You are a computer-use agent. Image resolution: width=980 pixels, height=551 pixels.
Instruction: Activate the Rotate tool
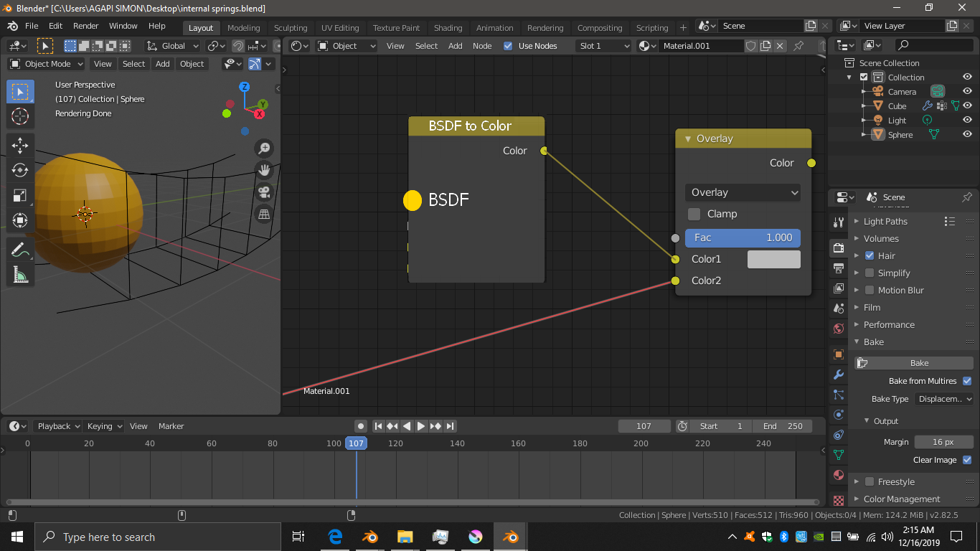point(20,171)
